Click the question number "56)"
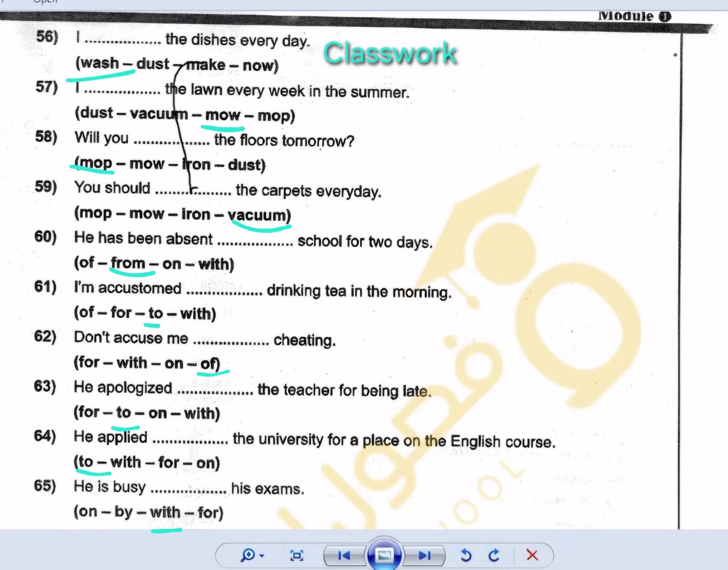728x570 pixels. (x=47, y=36)
